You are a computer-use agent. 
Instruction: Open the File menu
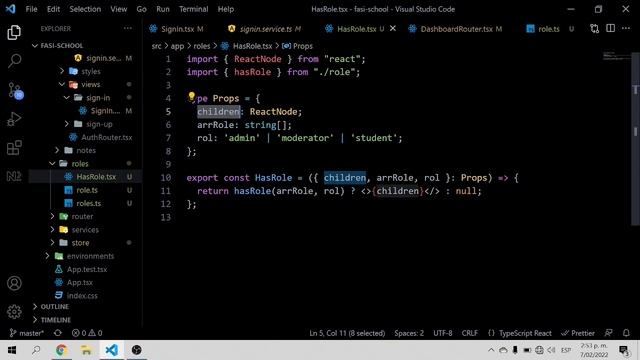point(31,9)
